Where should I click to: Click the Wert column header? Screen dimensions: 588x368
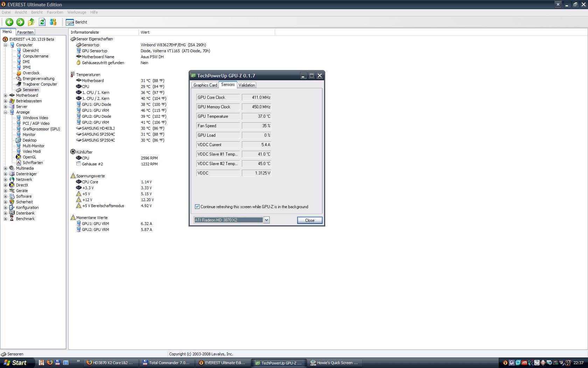[x=206, y=32]
